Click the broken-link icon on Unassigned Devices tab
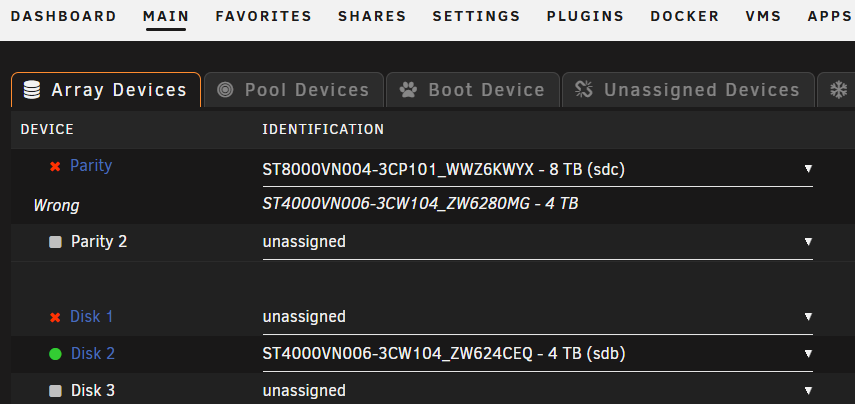This screenshot has height=404, width=855. pyautogui.click(x=583, y=89)
